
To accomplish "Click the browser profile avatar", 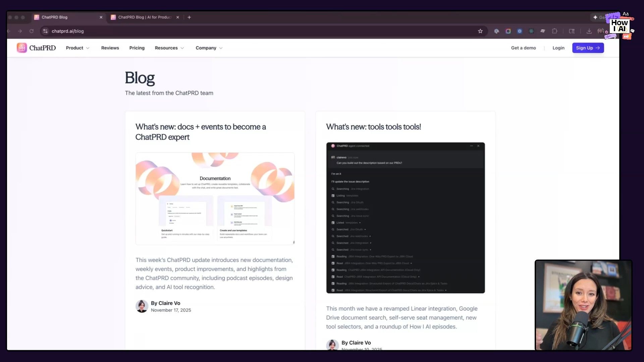I will 600,31.
